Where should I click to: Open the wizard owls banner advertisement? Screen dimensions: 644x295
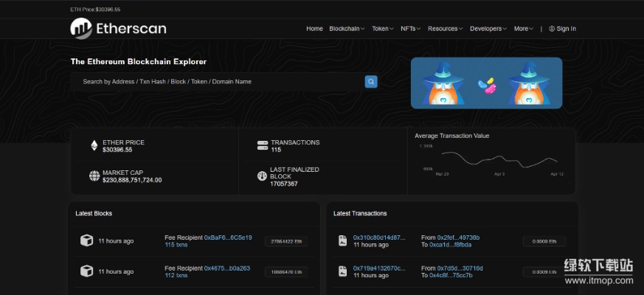click(x=486, y=83)
